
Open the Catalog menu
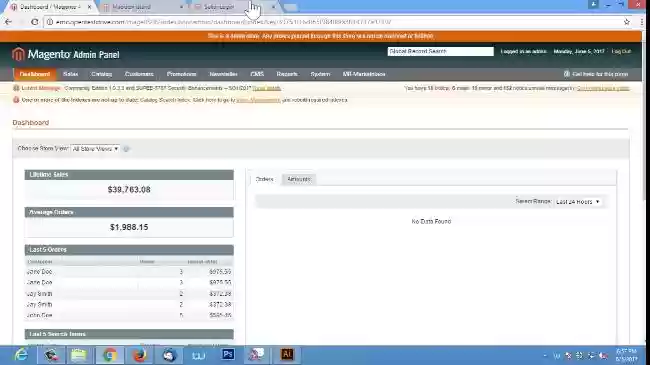tap(102, 74)
